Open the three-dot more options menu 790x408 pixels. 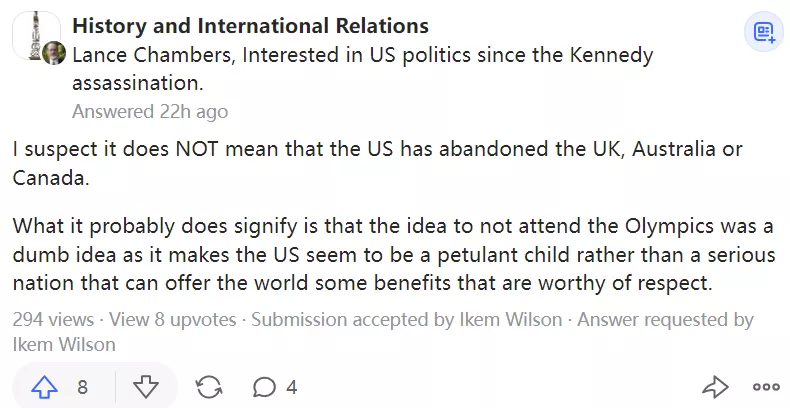(x=766, y=387)
